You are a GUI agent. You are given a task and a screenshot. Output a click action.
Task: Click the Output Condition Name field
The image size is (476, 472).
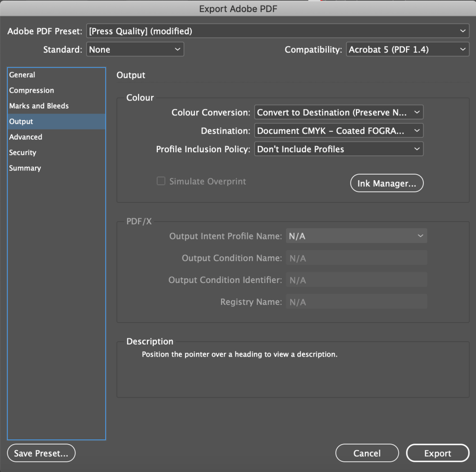tap(356, 258)
